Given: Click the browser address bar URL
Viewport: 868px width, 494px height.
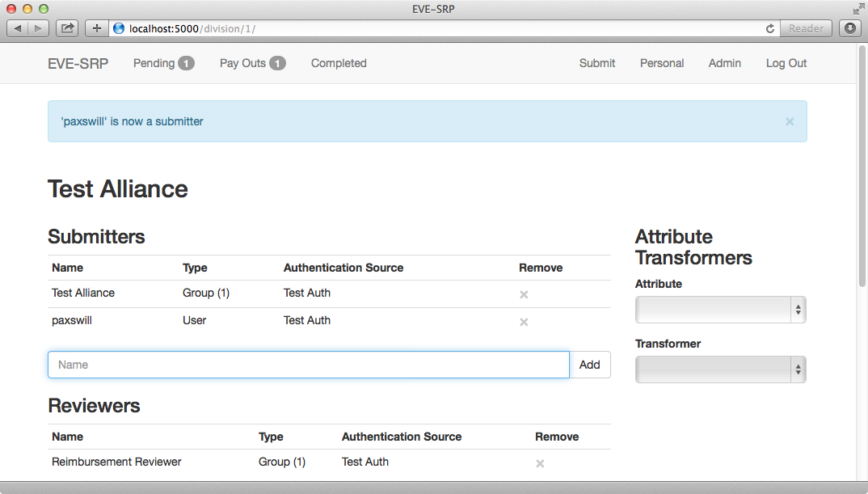Looking at the screenshot, I should [192, 28].
